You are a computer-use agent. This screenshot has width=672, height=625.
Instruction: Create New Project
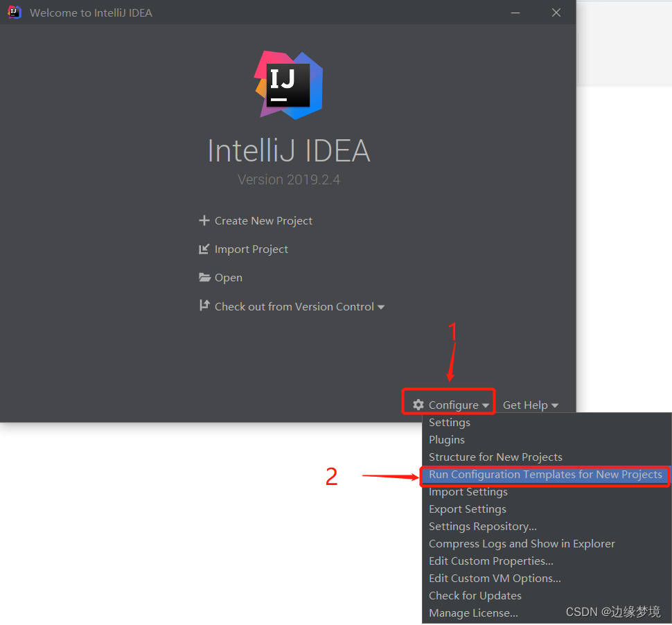point(263,221)
